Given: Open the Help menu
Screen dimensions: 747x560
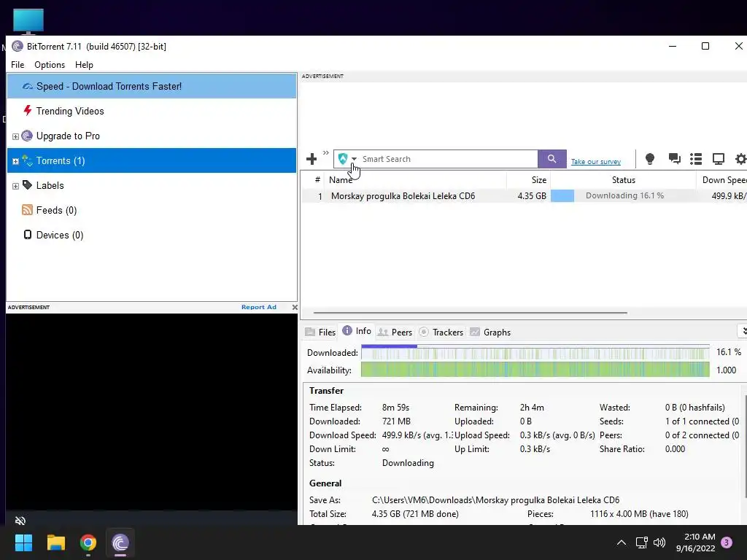Looking at the screenshot, I should click(84, 65).
